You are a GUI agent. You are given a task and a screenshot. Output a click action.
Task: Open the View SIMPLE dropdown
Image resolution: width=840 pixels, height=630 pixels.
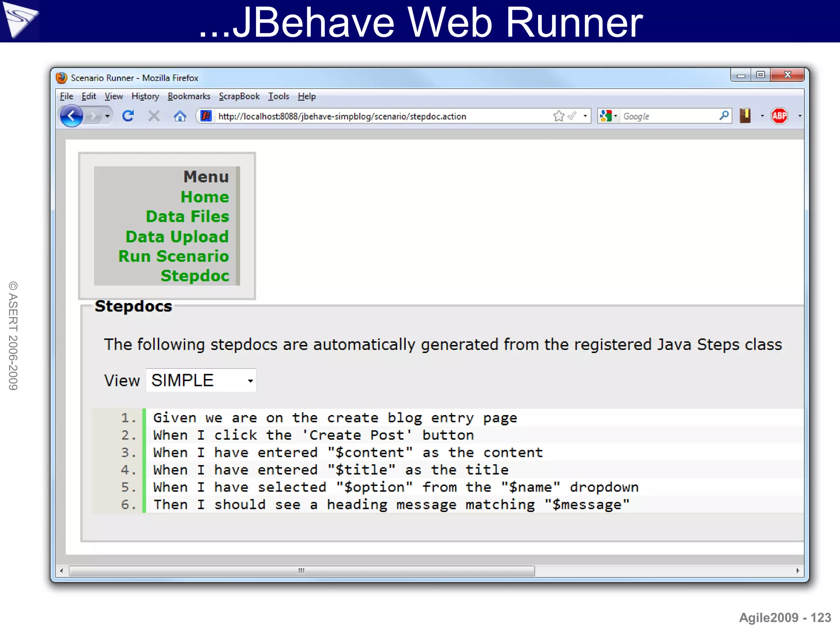pyautogui.click(x=201, y=380)
